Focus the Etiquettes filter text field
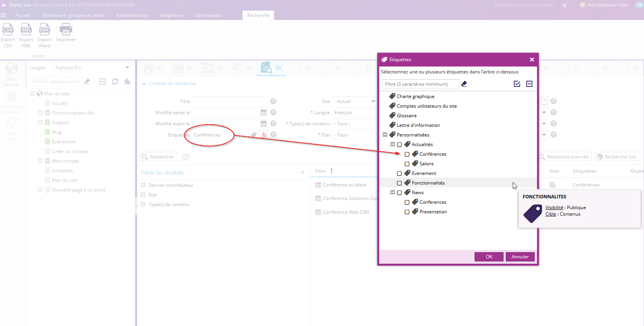644x326 pixels. click(x=420, y=84)
